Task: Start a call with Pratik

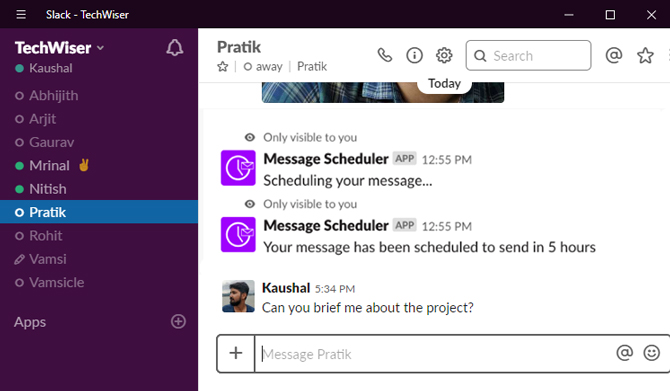Action: tap(385, 55)
